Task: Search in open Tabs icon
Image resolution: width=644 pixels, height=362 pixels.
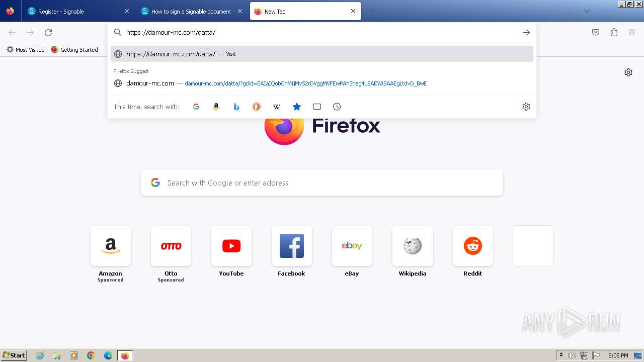Action: coord(317,107)
